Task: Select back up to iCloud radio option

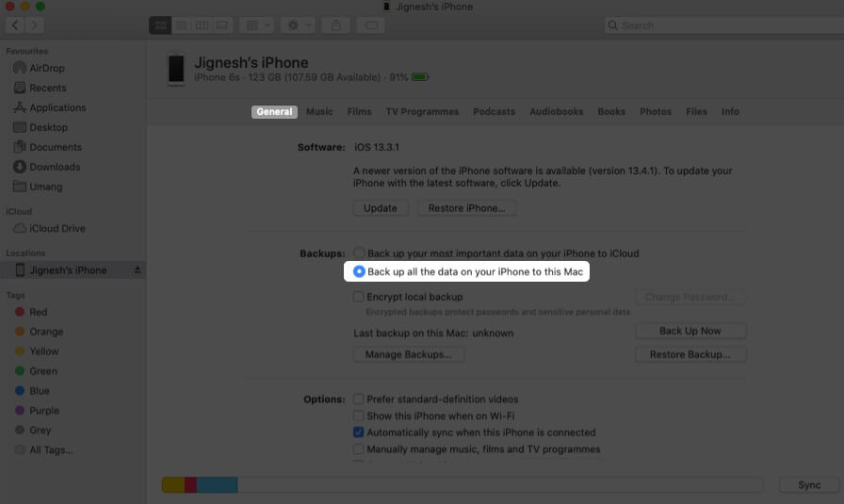Action: click(x=359, y=252)
